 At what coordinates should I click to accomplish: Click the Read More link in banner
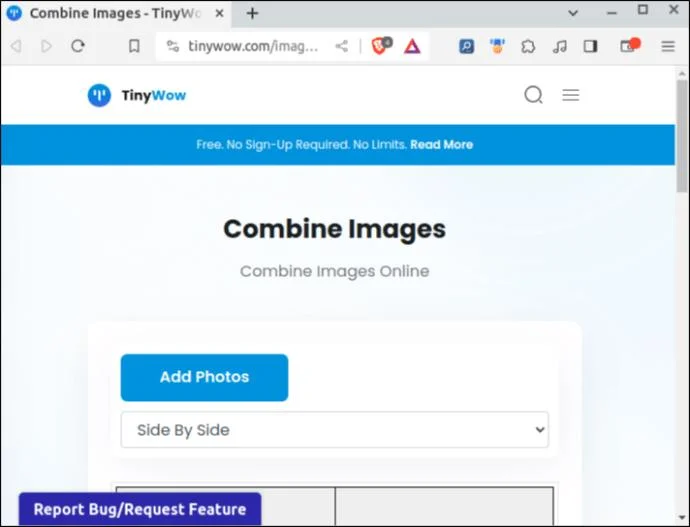[441, 145]
